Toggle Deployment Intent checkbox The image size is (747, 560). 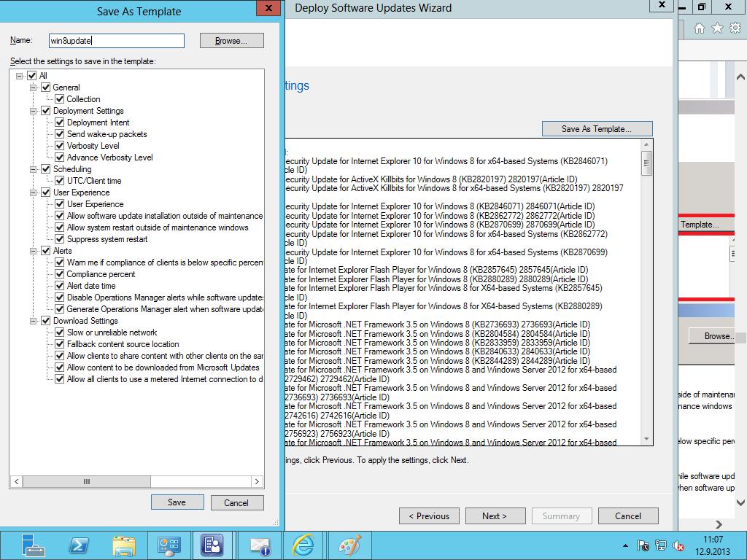coord(60,122)
